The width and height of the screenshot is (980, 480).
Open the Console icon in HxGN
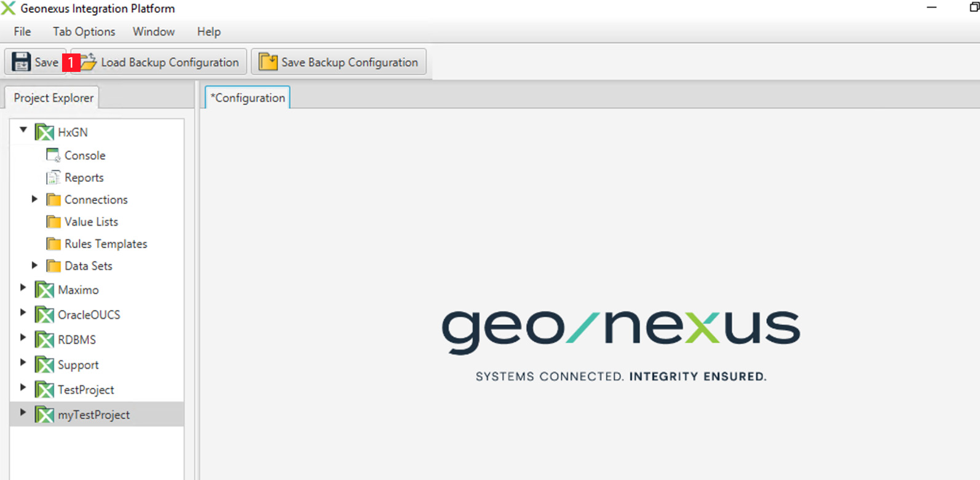pos(53,155)
